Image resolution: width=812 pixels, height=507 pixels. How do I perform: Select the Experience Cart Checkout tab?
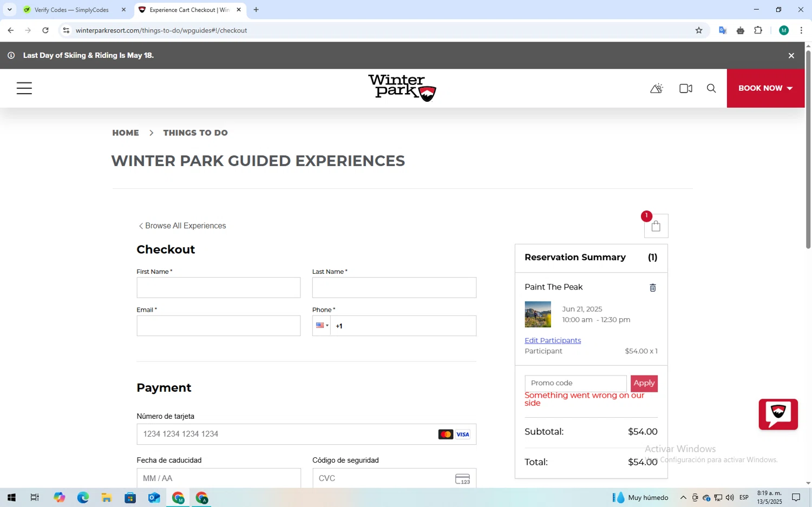[189, 10]
